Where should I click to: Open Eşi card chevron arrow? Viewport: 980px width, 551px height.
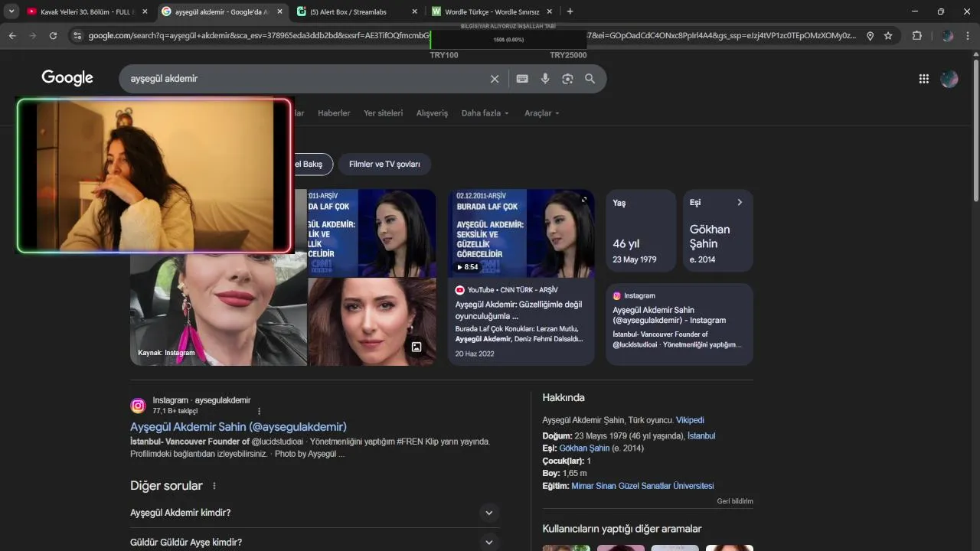tap(740, 203)
